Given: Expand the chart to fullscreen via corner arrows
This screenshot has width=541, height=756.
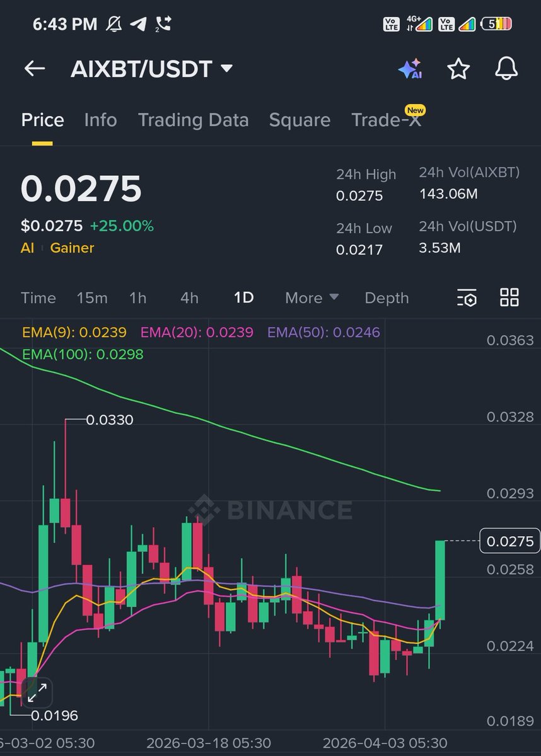Looking at the screenshot, I should click(37, 693).
